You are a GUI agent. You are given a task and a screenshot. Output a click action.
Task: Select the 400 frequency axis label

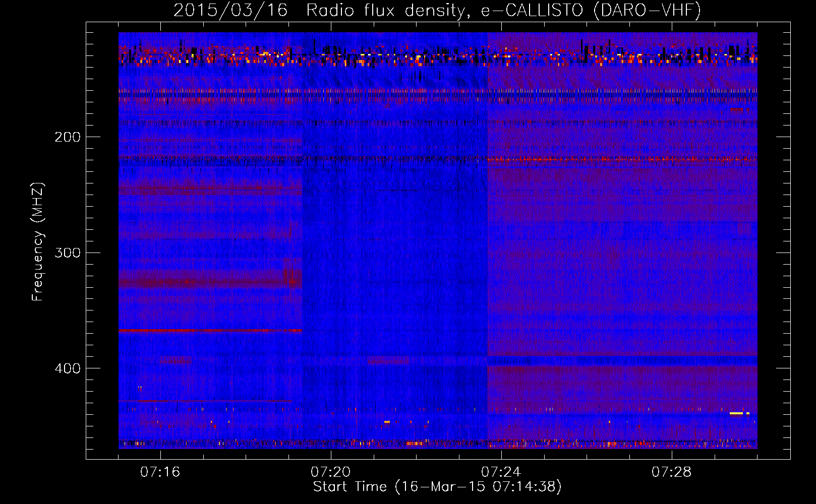click(x=68, y=368)
